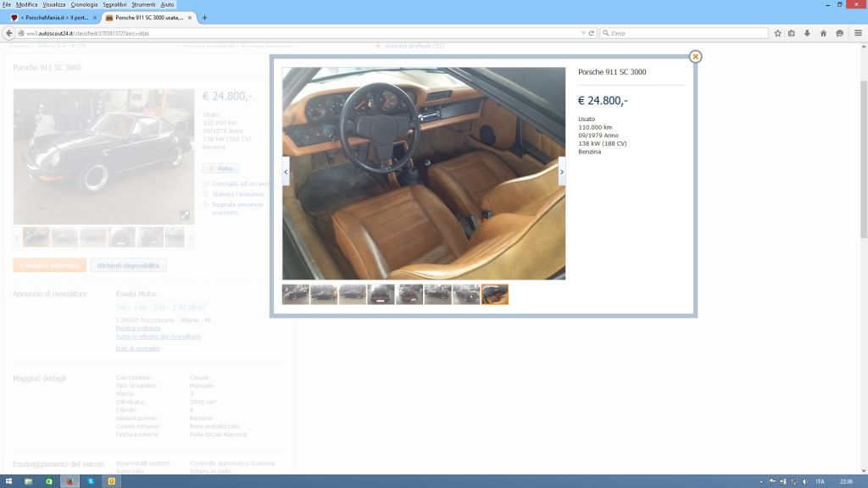Image resolution: width=868 pixels, height=488 pixels.
Task: Open the Windows Start menu
Action: 8,481
